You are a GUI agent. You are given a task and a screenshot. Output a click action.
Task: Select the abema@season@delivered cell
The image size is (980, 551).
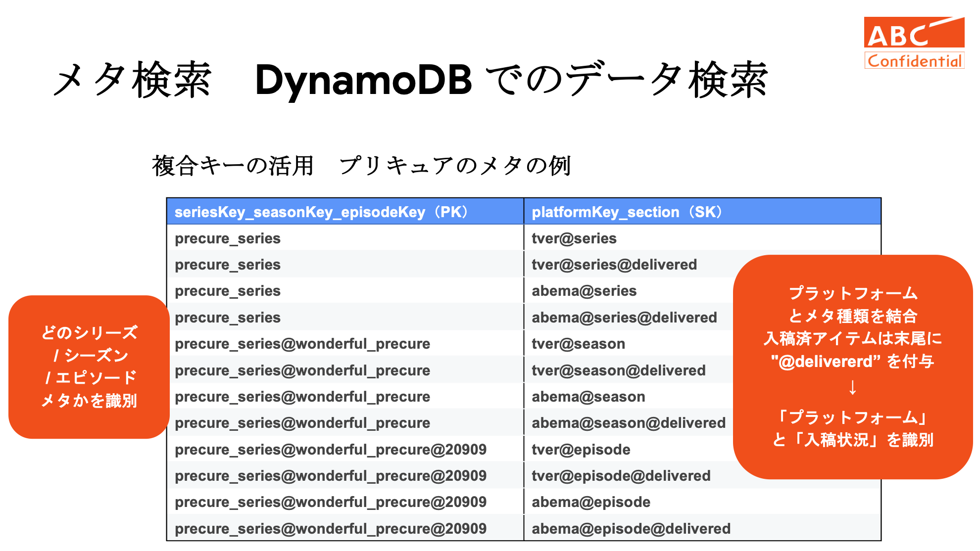tap(629, 423)
